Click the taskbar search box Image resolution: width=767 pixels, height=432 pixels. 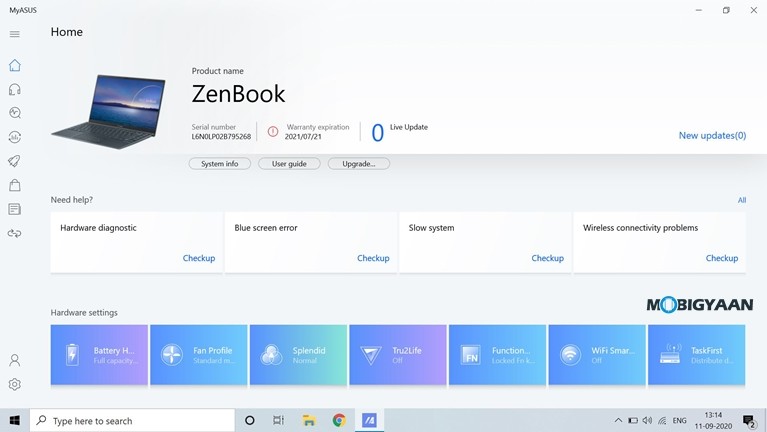tap(133, 420)
